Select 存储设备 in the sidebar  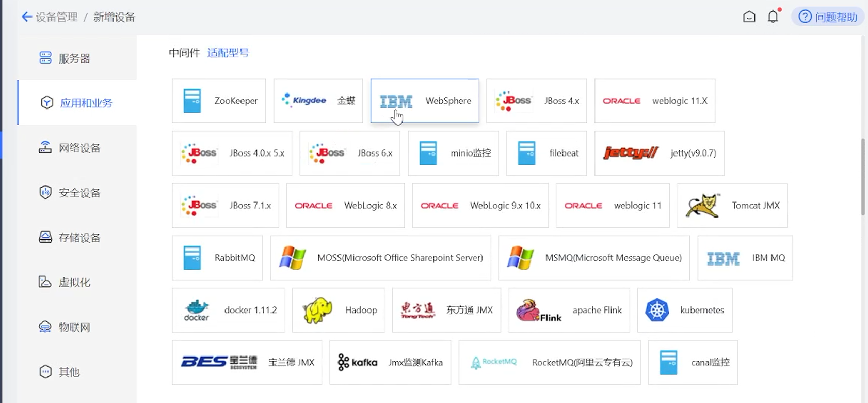pyautogui.click(x=77, y=238)
